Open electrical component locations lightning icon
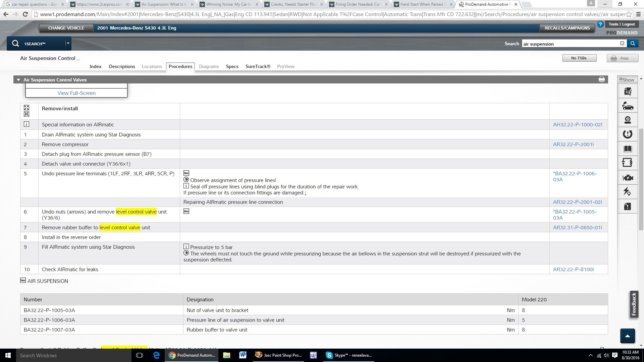Image resolution: width=644 pixels, height=362 pixels. pos(627,192)
